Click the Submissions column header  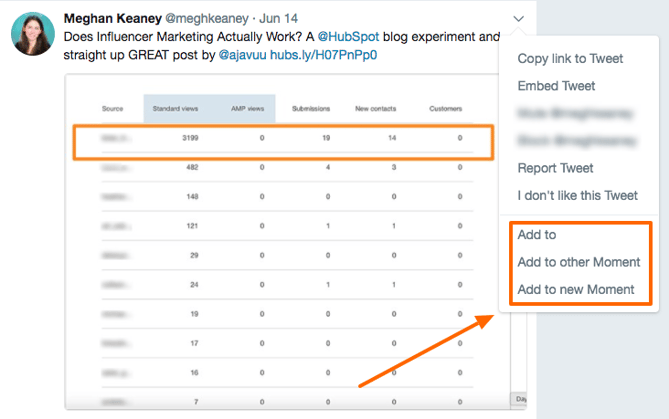[x=310, y=108]
